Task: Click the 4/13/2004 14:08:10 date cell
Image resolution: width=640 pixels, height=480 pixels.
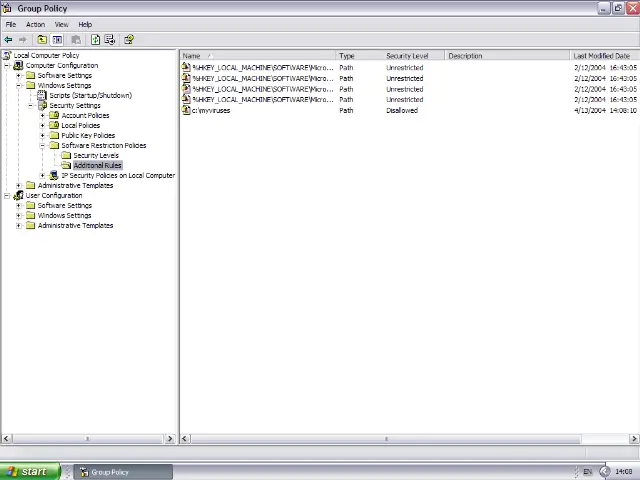Action: click(605, 111)
